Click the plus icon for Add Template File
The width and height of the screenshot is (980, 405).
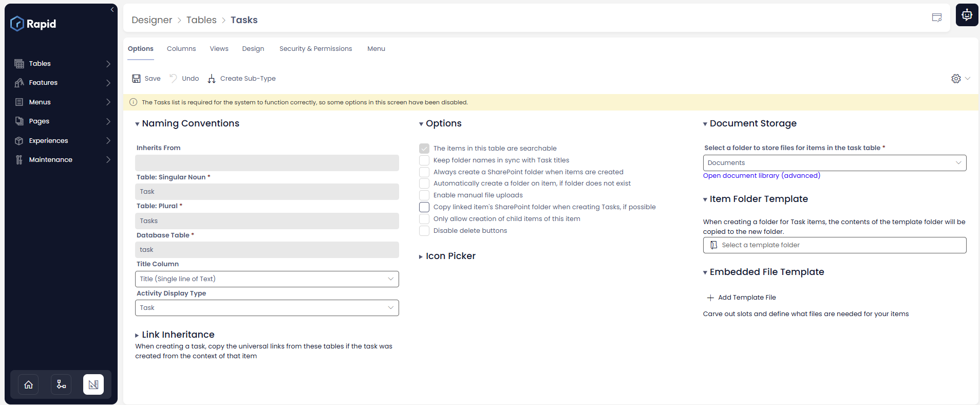click(x=710, y=298)
